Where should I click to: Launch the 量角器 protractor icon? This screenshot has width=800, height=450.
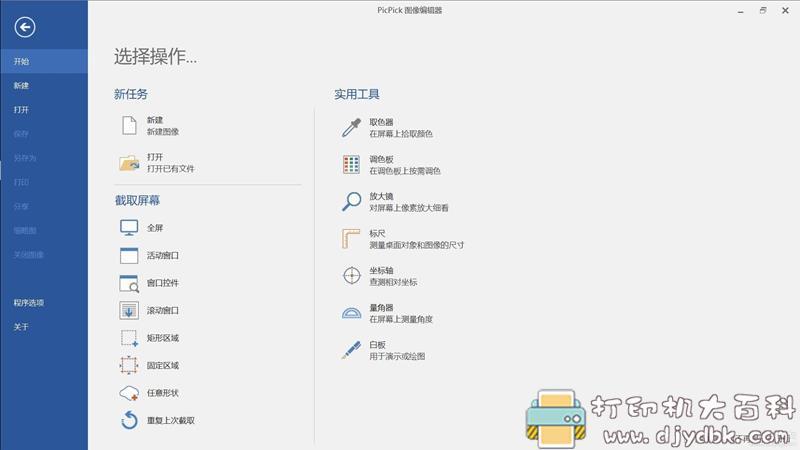pos(351,313)
